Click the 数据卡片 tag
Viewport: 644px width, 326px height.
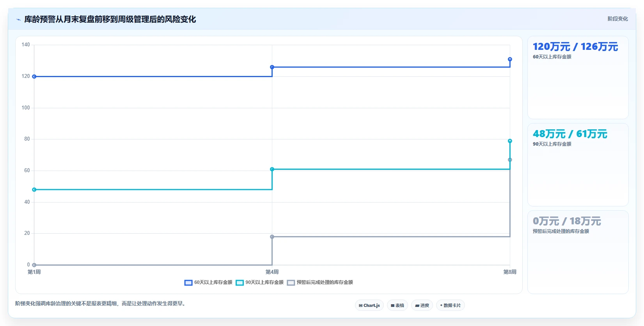[x=451, y=305]
